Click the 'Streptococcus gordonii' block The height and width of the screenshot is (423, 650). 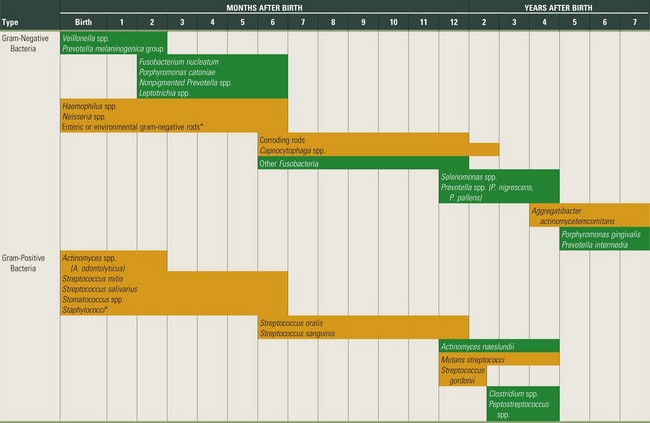(x=463, y=375)
